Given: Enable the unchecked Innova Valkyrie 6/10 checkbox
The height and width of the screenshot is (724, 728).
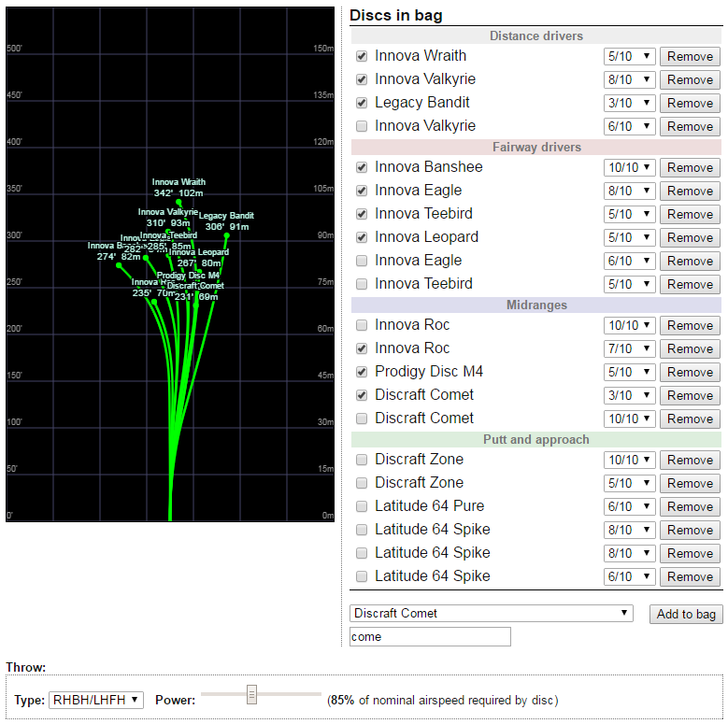Looking at the screenshot, I should point(362,126).
